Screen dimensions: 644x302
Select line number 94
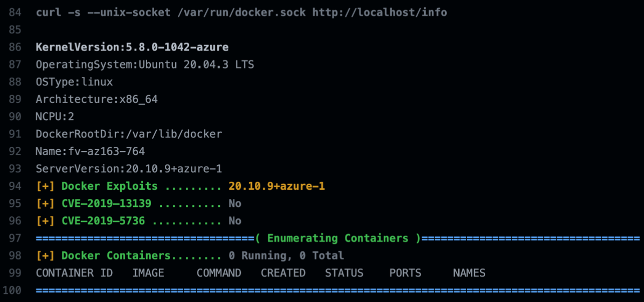[x=15, y=186]
